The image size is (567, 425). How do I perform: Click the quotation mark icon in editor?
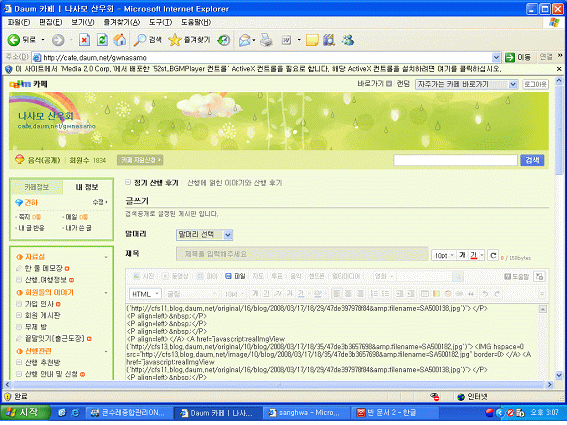tap(470, 294)
